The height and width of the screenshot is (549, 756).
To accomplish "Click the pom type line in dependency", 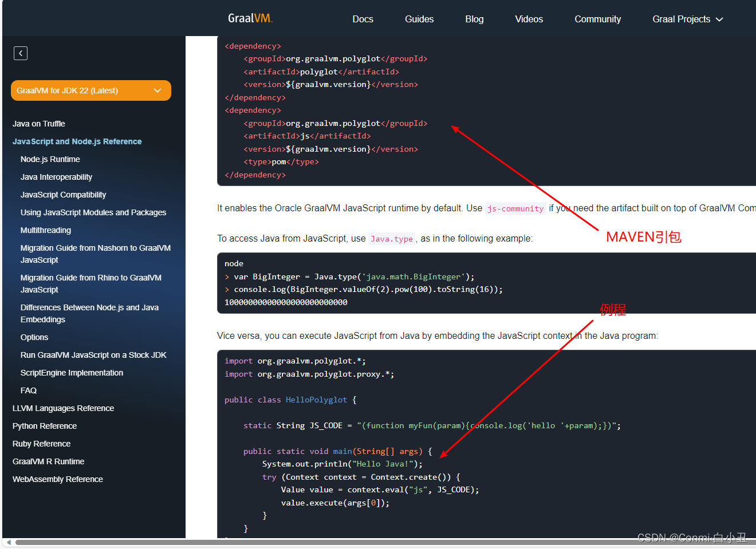I will (x=281, y=161).
